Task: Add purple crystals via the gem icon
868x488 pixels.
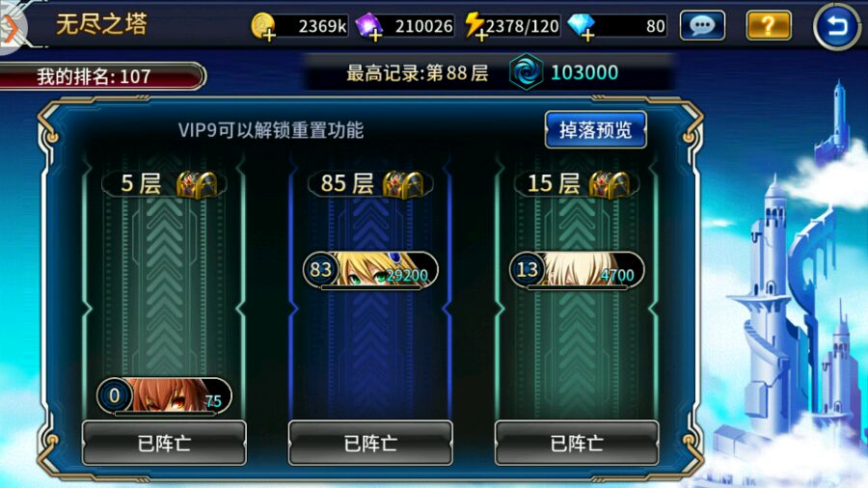Action: 368,26
